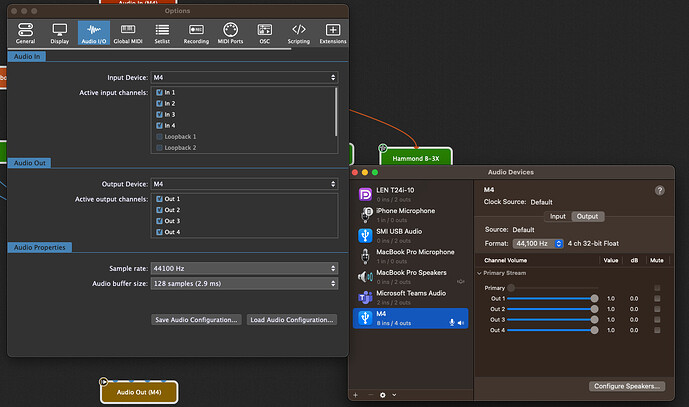Select the Audio Out (M4) block

(x=139, y=392)
